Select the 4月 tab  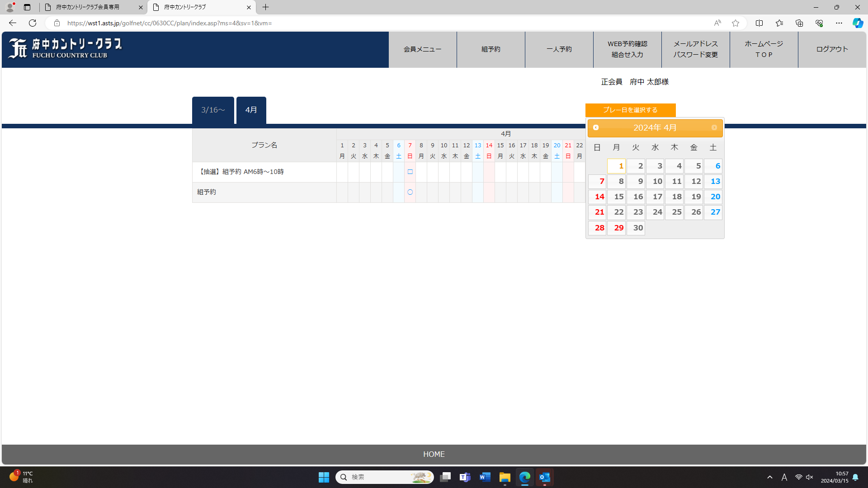(251, 110)
